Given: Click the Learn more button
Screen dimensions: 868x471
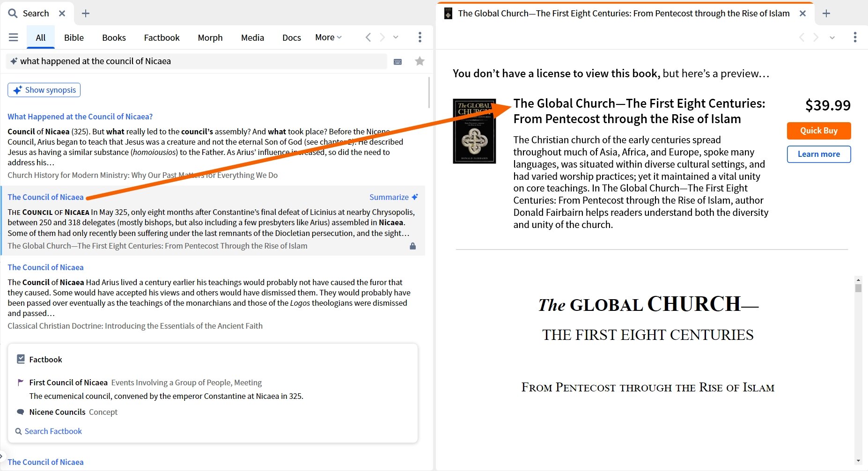Looking at the screenshot, I should (x=818, y=154).
